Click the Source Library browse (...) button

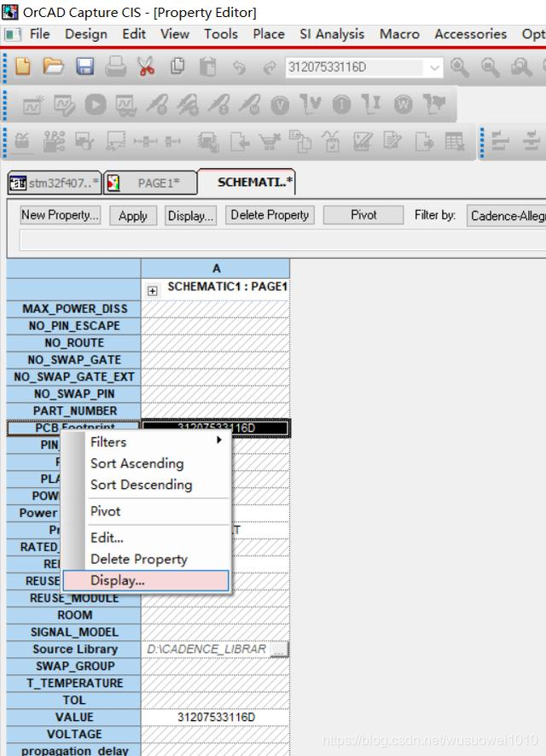279,649
